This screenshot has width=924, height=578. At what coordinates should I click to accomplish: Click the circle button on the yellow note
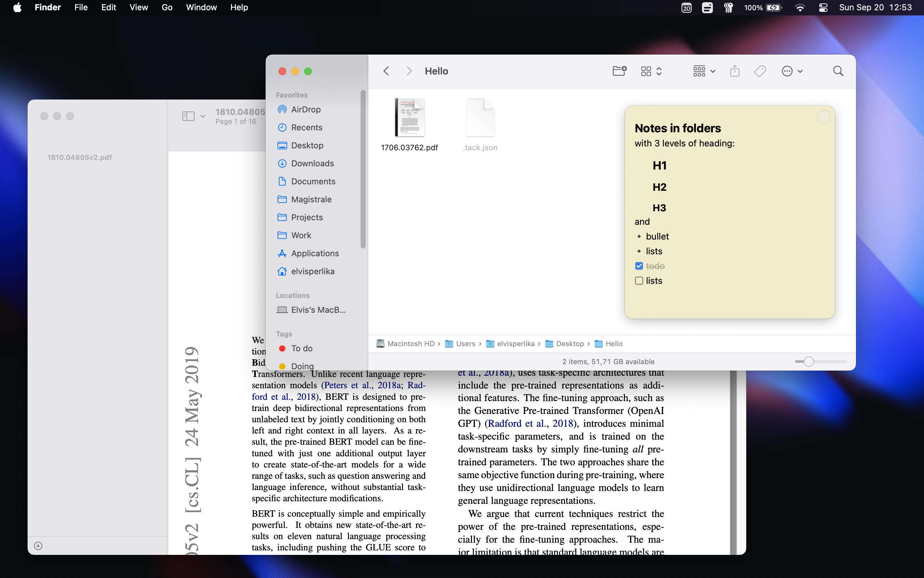point(824,117)
